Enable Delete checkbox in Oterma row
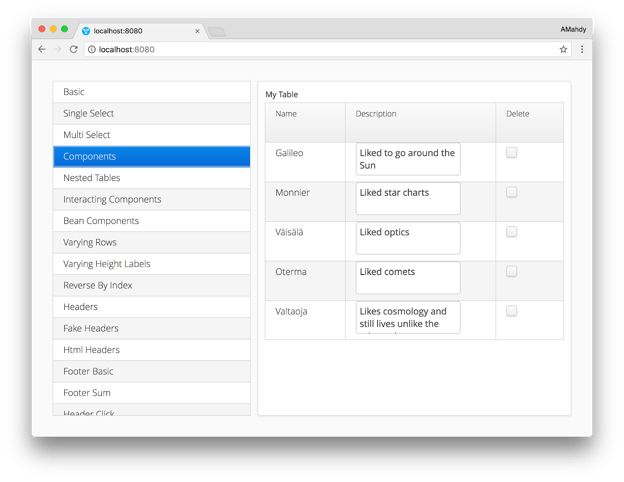 pos(511,271)
